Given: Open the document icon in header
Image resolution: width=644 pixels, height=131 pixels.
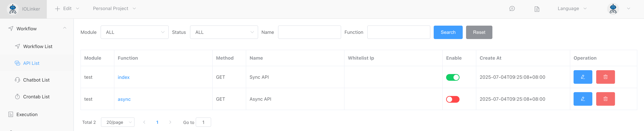Looking at the screenshot, I should 536,9.
